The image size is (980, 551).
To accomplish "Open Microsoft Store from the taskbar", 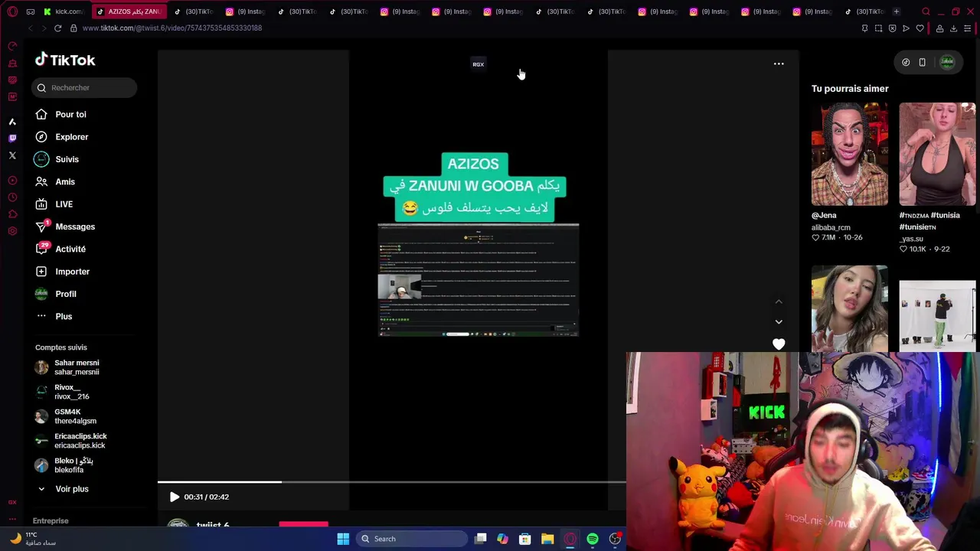I will coord(525,539).
